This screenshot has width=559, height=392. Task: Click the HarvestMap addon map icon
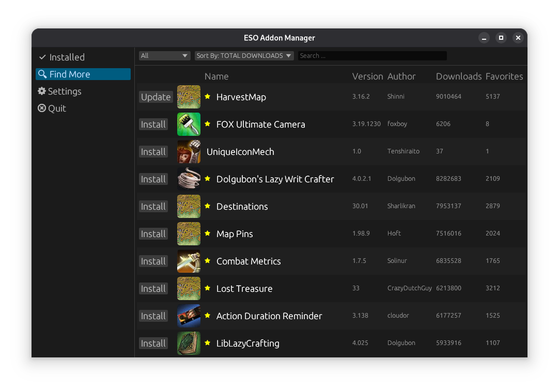coord(189,97)
